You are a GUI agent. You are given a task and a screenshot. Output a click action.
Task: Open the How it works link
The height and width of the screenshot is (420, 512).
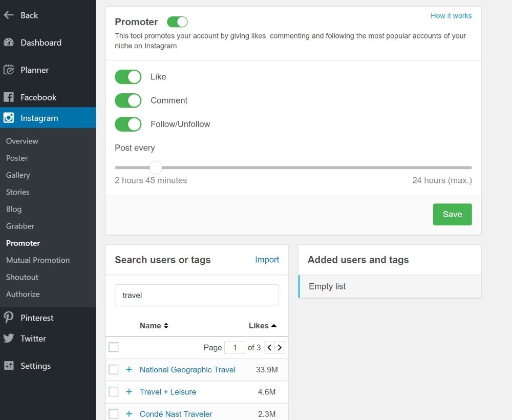tap(451, 16)
